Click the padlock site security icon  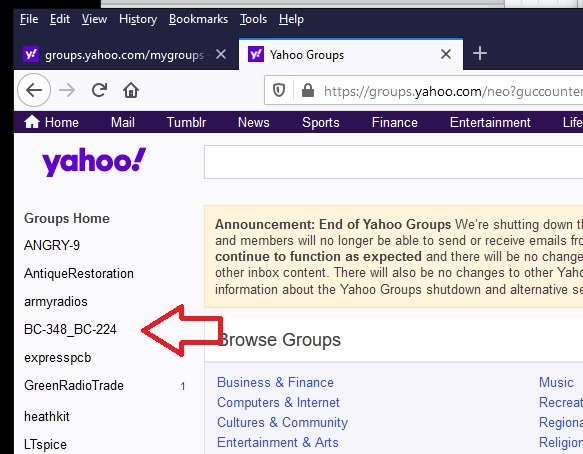click(x=308, y=90)
